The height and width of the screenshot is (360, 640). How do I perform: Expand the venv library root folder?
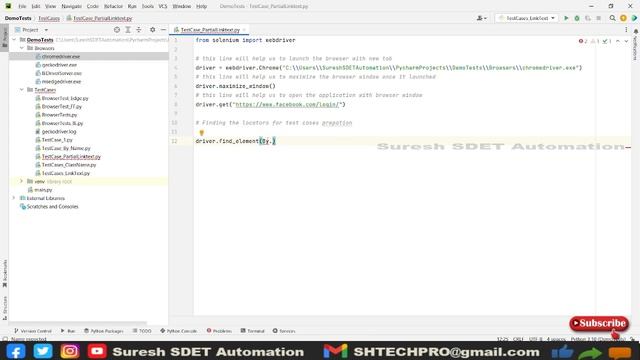coord(22,181)
